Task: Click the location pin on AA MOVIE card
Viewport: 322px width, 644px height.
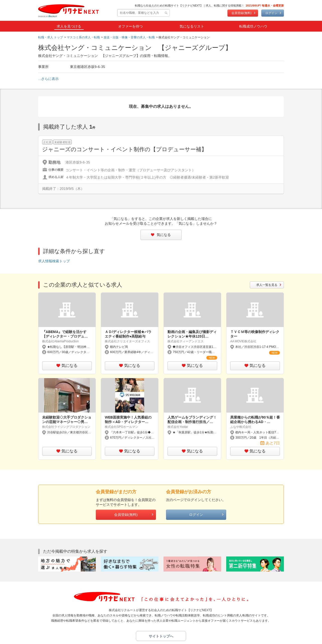Action: pos(232,347)
